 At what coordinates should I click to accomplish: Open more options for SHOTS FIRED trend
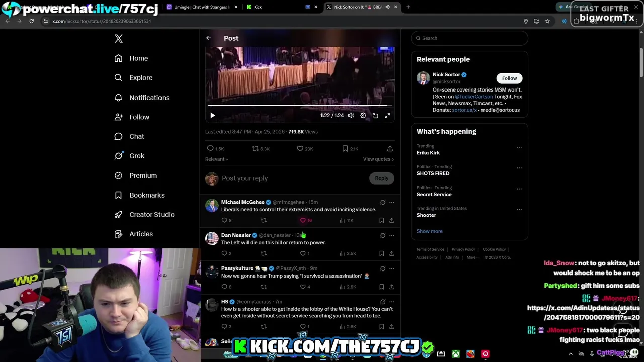pos(519,168)
